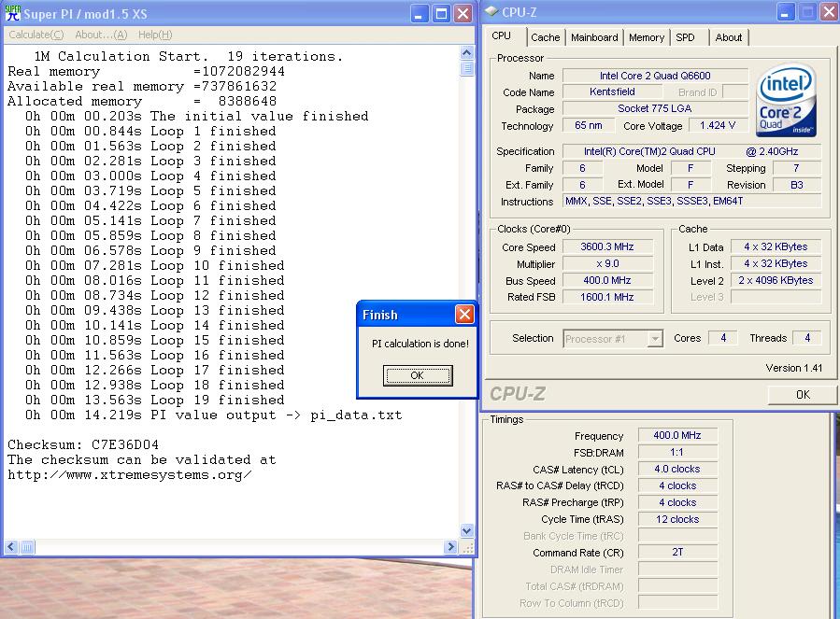
Task: Click OK in the Finish dialog
Action: click(418, 375)
